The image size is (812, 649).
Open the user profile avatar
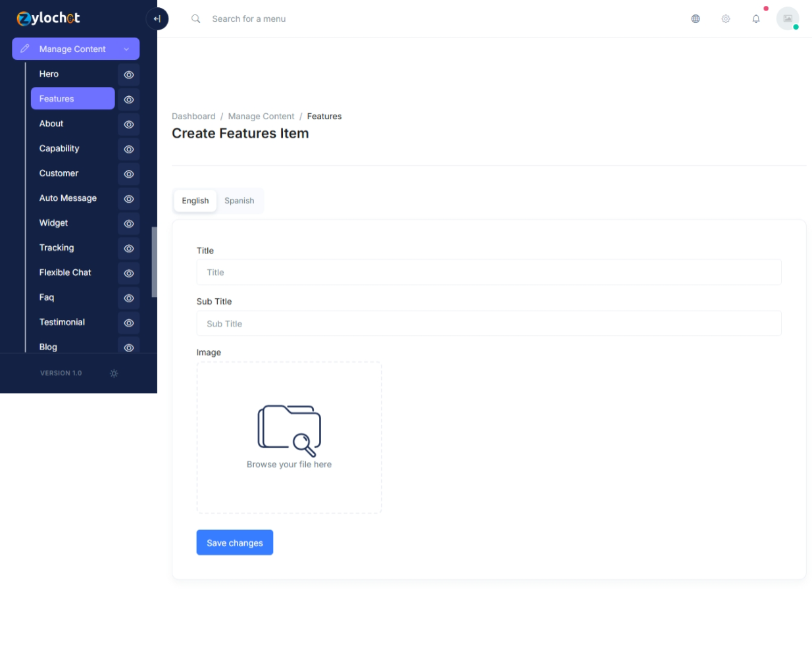point(788,18)
